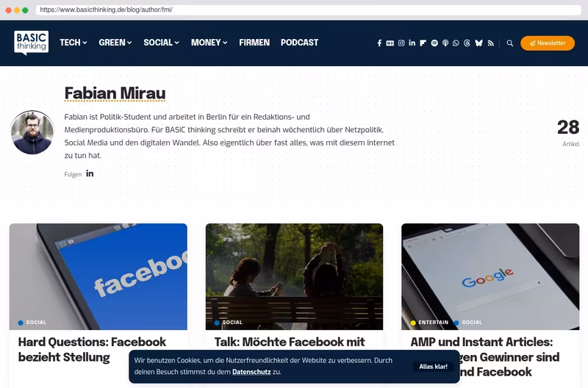Open article Talk: Möchte Facebook mit
Viewport: 588px width, 388px height.
pyautogui.click(x=290, y=342)
